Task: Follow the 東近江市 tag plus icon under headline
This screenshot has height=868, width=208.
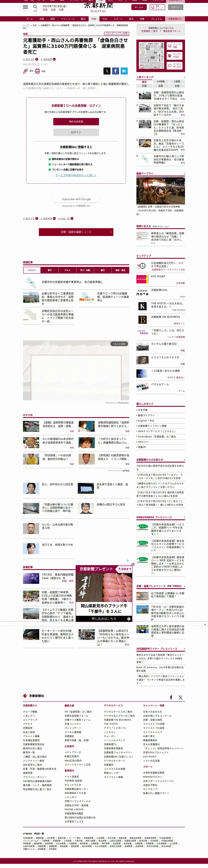Action: [37, 59]
